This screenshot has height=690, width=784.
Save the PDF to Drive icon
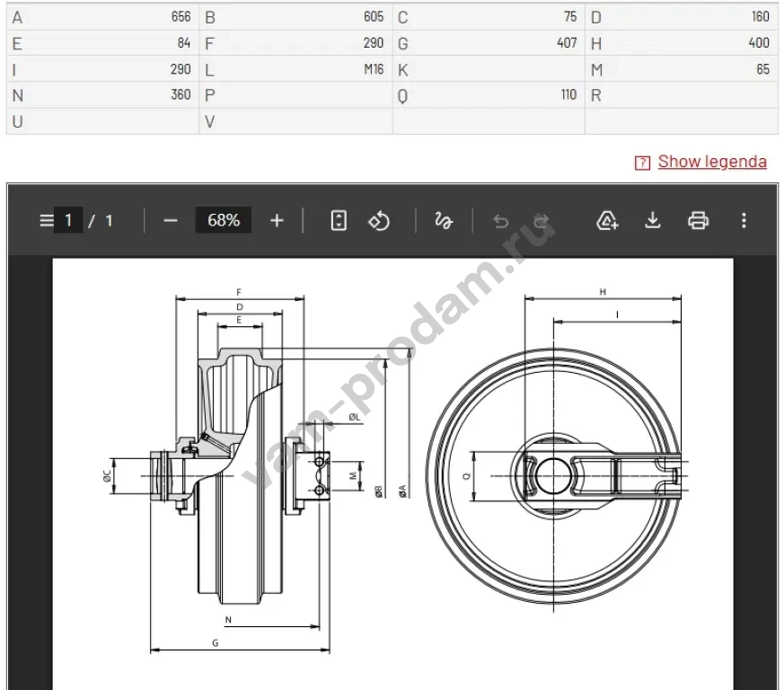tap(608, 220)
